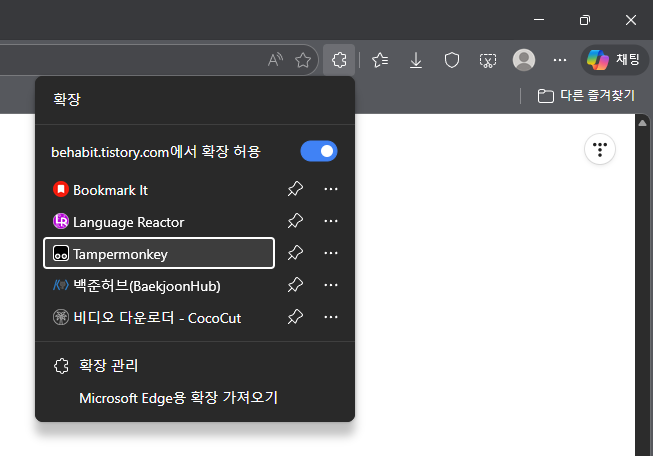Open more actions for 백준허브(BaekjoonHub)
653x456 pixels.
(331, 285)
